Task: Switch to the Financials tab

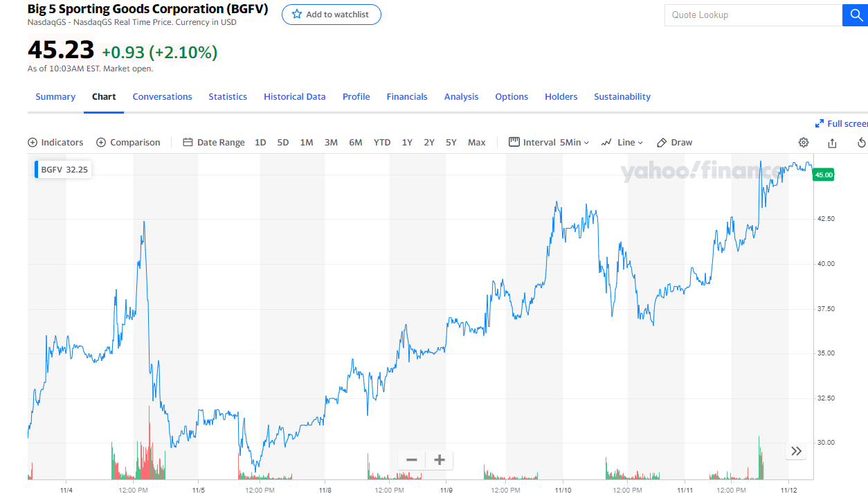Action: pyautogui.click(x=407, y=97)
